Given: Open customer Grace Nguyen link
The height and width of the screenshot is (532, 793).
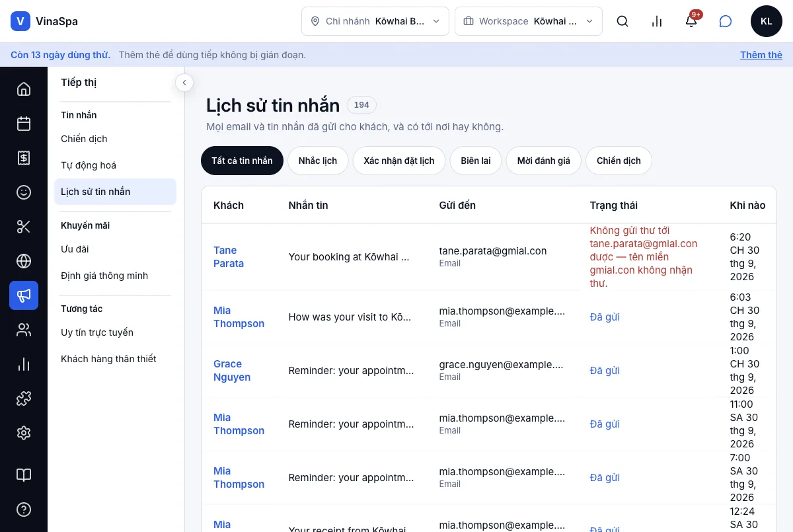Looking at the screenshot, I should tap(232, 370).
